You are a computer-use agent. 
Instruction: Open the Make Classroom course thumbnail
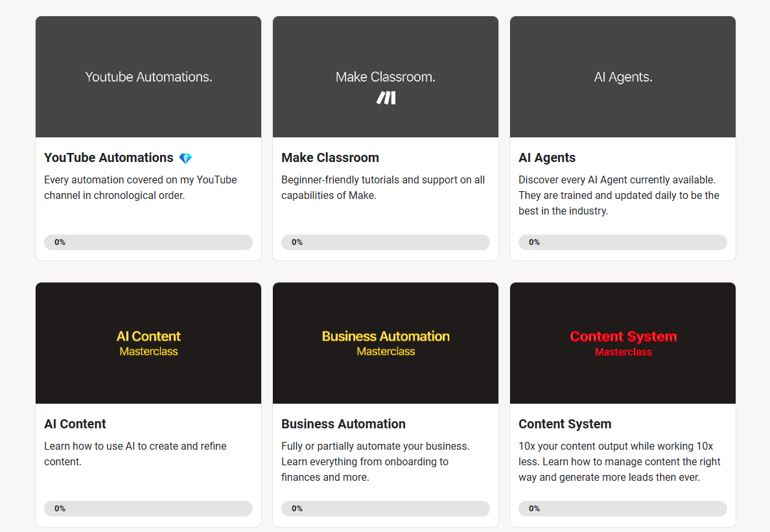[x=386, y=76]
